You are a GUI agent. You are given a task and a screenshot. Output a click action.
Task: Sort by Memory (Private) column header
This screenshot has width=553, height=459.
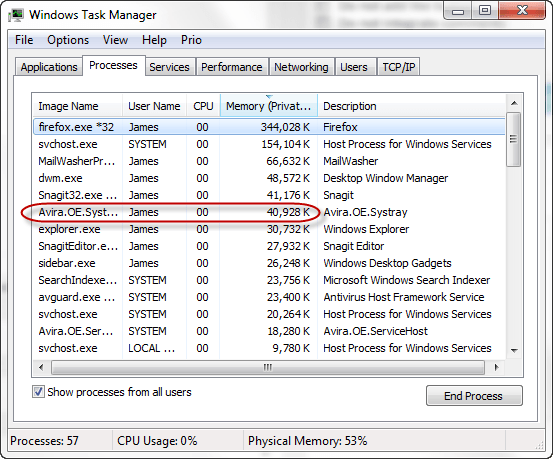coord(269,106)
